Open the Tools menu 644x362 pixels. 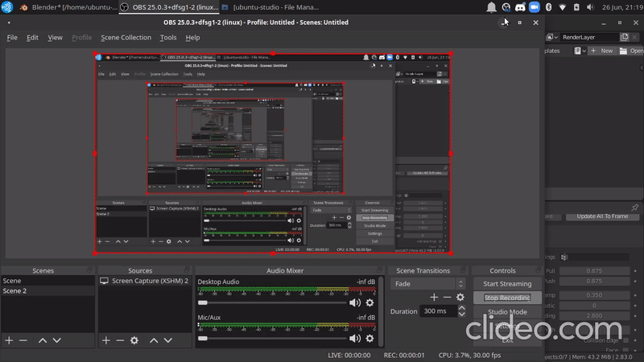168,37
